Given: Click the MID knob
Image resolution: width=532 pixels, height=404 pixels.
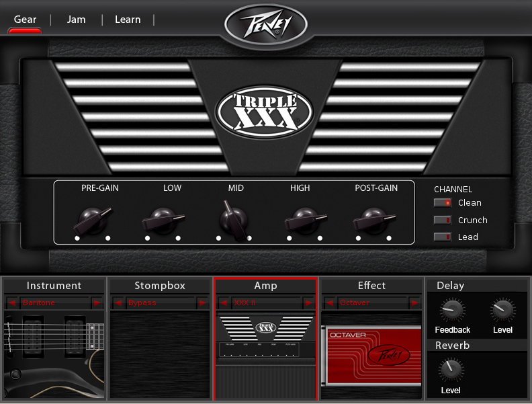Looking at the screenshot, I should (x=234, y=220).
